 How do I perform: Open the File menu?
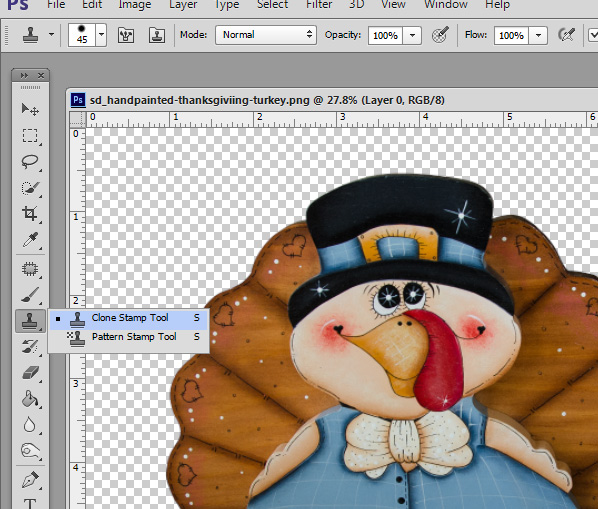click(x=56, y=5)
